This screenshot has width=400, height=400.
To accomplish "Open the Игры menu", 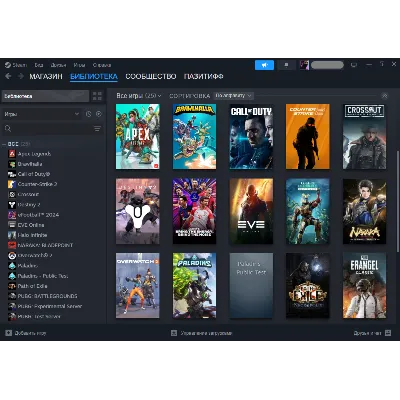I will pos(79,65).
